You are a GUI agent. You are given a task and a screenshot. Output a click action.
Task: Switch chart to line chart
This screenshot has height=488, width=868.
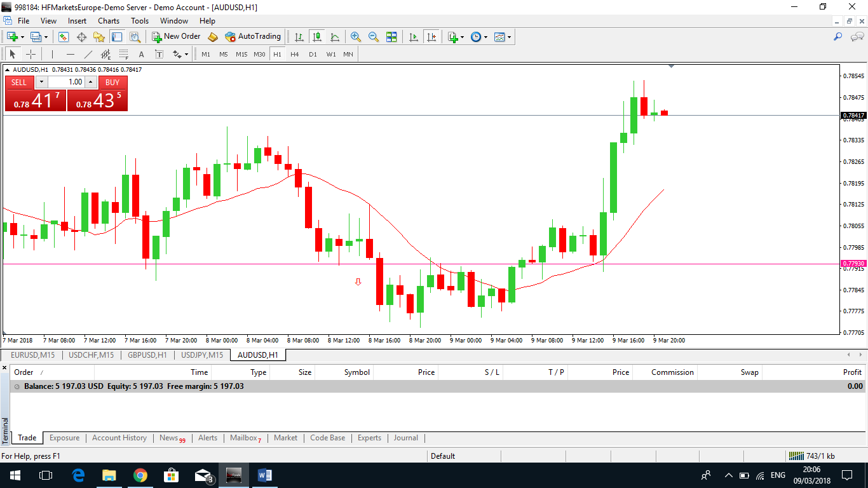click(334, 37)
